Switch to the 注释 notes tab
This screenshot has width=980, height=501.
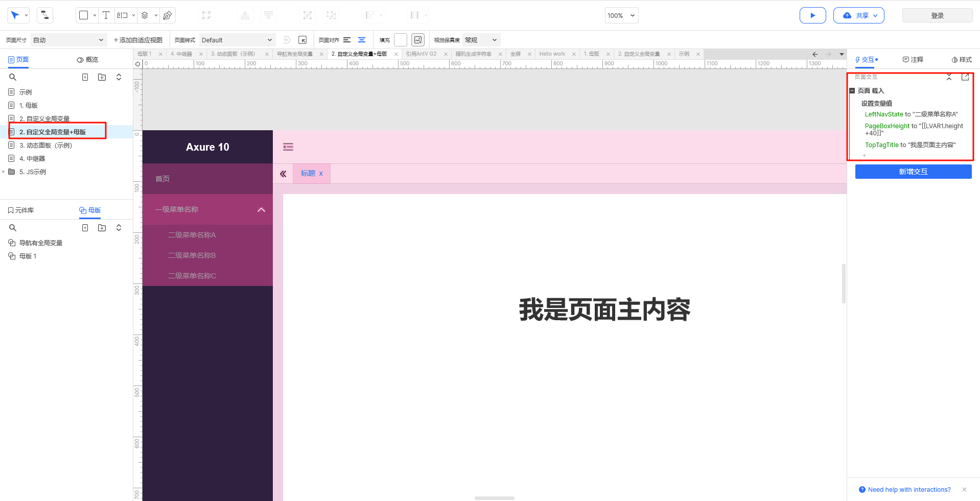[913, 60]
